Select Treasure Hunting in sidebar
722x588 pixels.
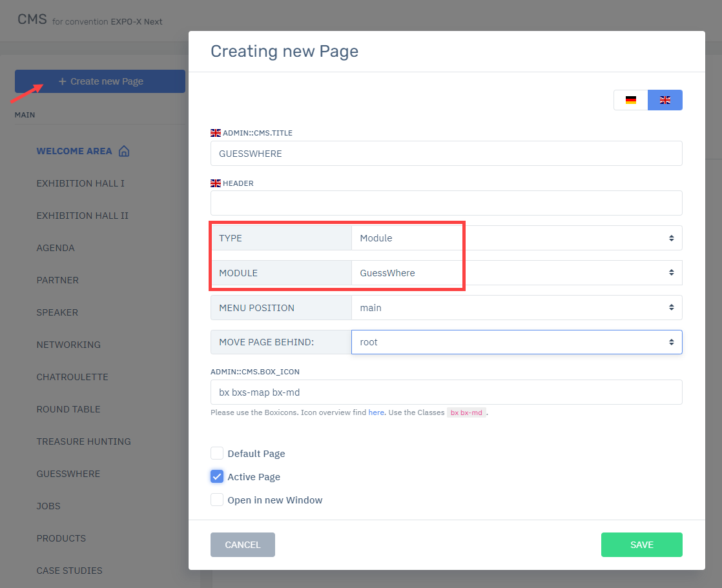[83, 441]
